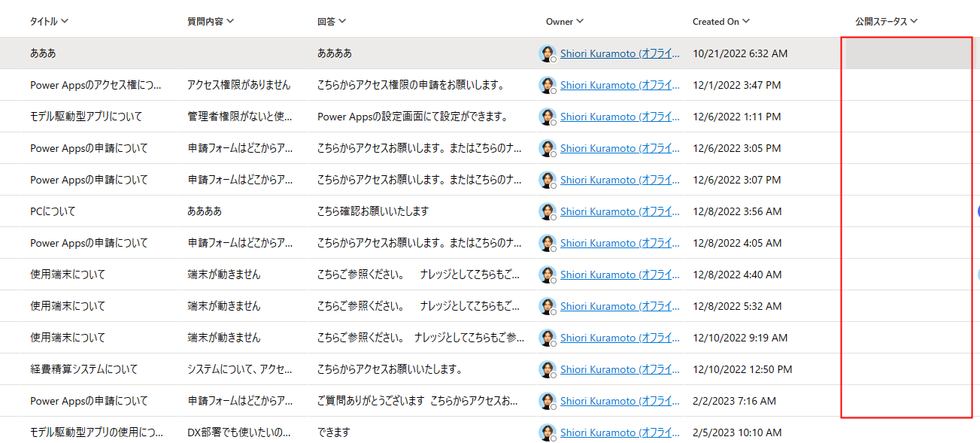Viewport: 980px width, 443px height.
Task: Click the avatar in the first 使用端末について row
Action: [547, 275]
